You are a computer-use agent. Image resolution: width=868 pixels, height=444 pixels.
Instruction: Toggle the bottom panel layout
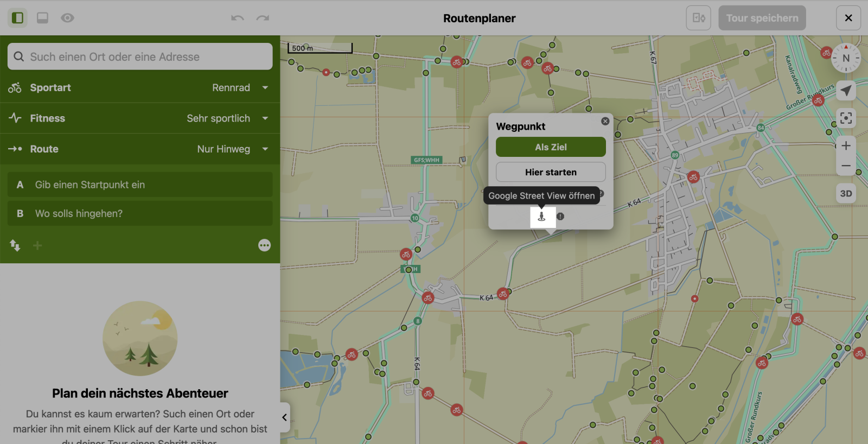(42, 18)
